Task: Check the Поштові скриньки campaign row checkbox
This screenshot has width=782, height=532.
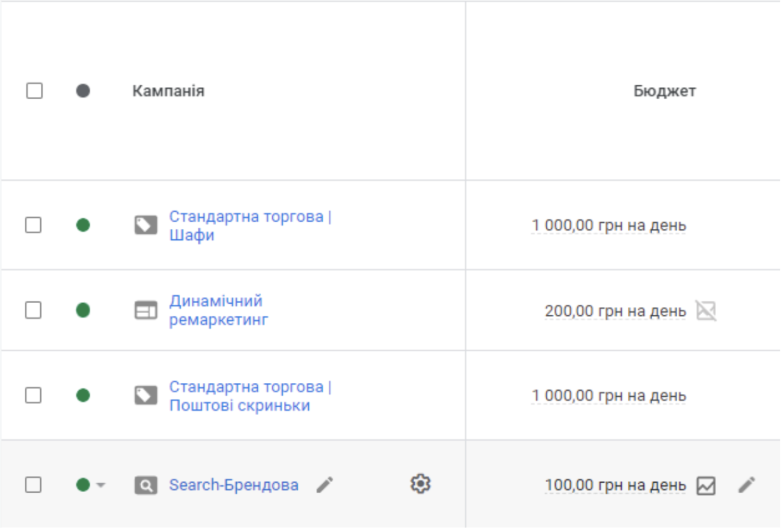Action: (x=33, y=396)
